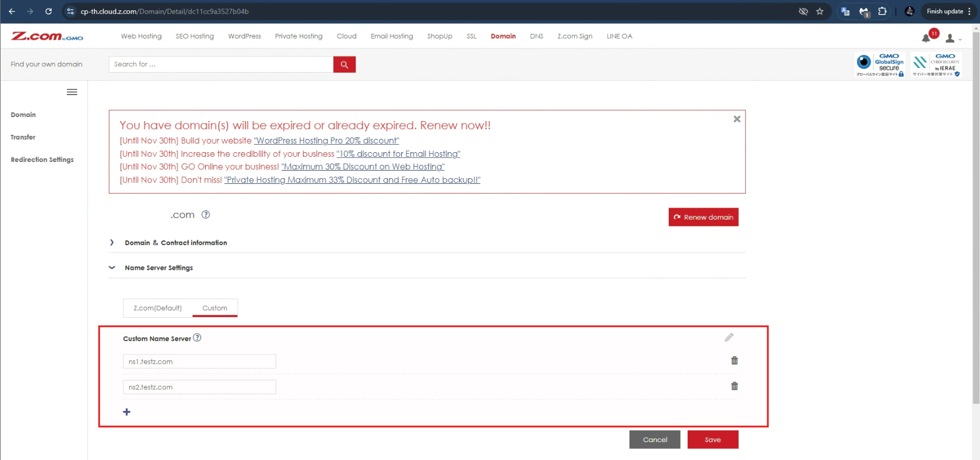
Task: Click the site information icon in address bar
Action: (70, 12)
